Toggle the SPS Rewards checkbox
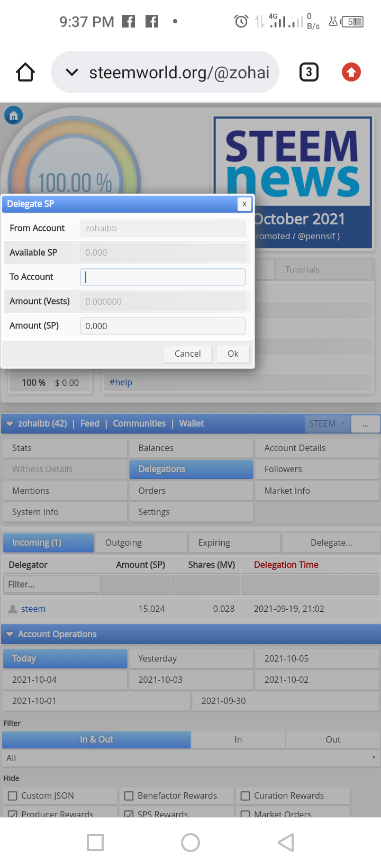Viewport: 381px width, 868px height. [x=129, y=814]
